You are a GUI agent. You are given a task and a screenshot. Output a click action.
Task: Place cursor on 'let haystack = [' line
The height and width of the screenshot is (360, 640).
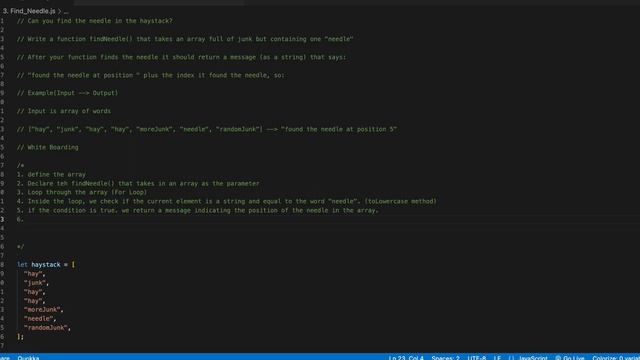point(46,264)
